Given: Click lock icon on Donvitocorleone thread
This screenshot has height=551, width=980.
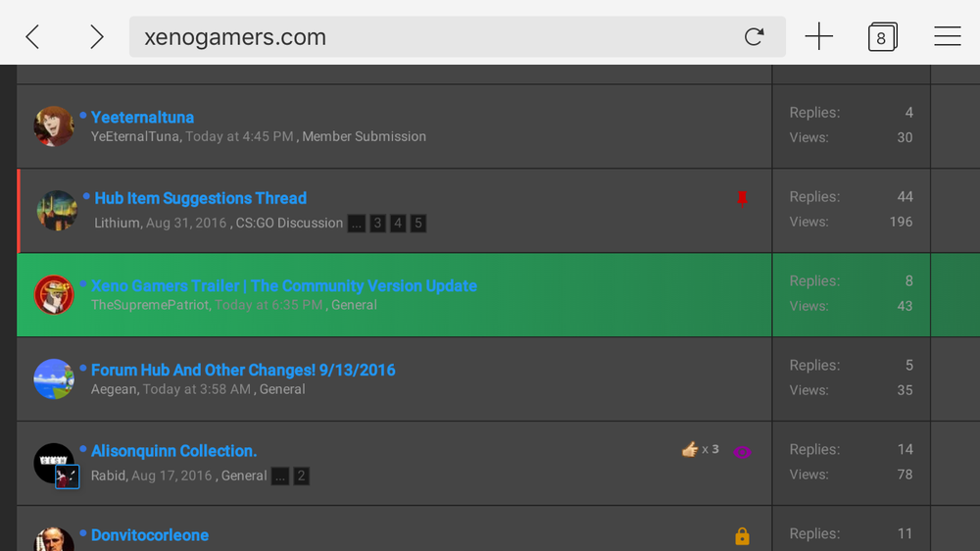Looking at the screenshot, I should click(742, 536).
